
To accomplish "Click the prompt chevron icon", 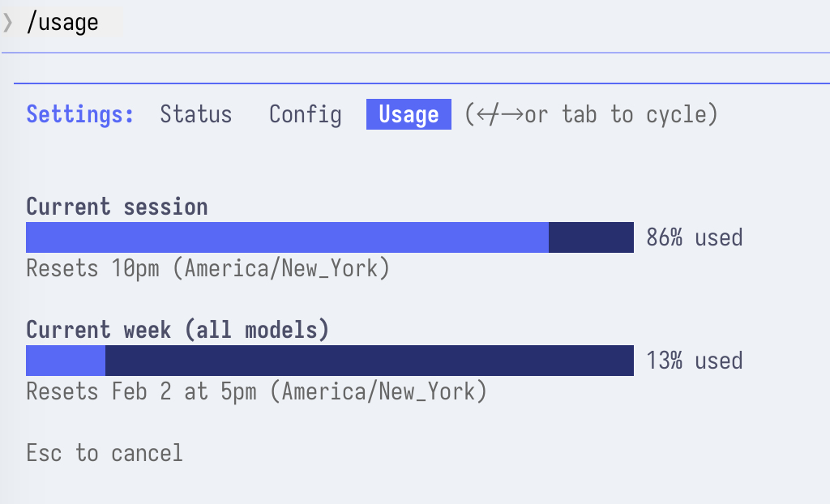I will tap(8, 23).
